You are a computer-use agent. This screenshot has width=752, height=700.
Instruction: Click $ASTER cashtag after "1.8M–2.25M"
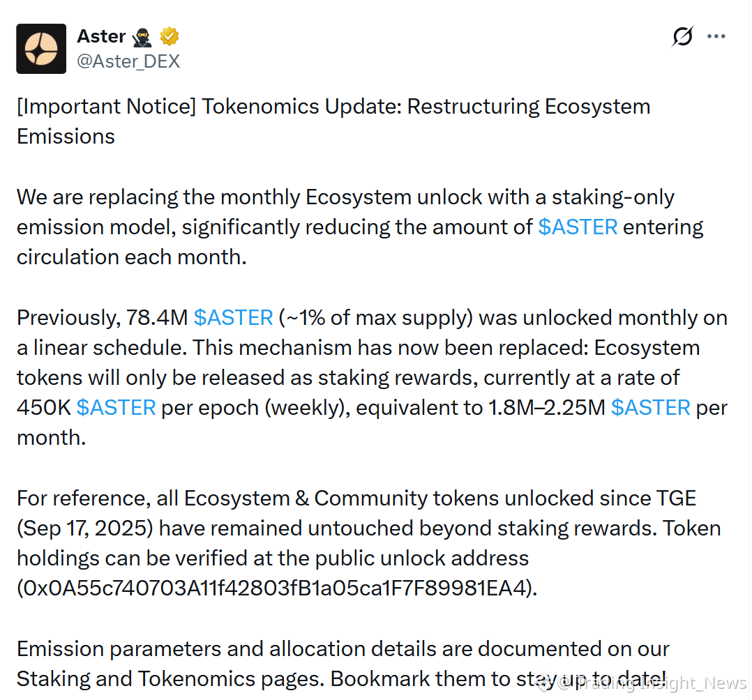(x=650, y=408)
